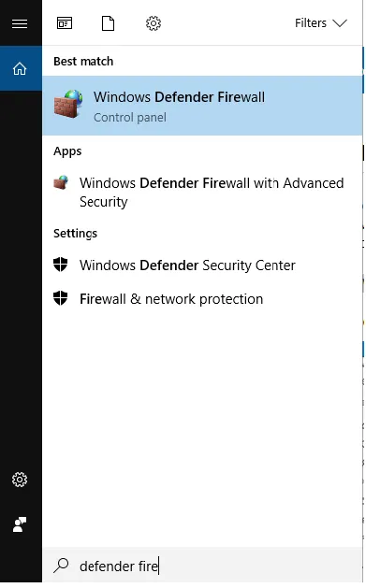The image size is (366, 588).
Task: Select the Home icon in sidebar
Action: click(20, 68)
